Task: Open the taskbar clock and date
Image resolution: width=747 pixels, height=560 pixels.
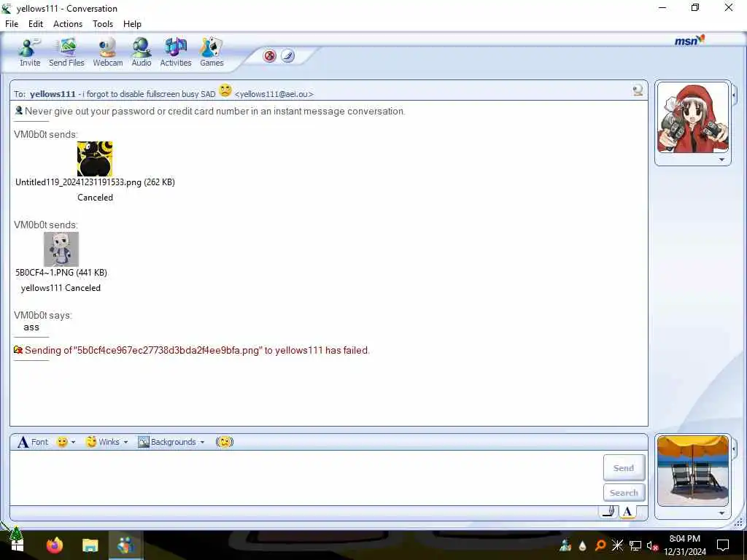Action: tap(685, 545)
